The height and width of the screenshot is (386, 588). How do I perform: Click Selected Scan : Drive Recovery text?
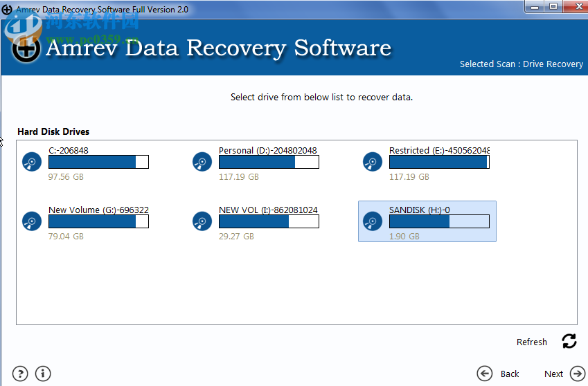[x=522, y=64]
